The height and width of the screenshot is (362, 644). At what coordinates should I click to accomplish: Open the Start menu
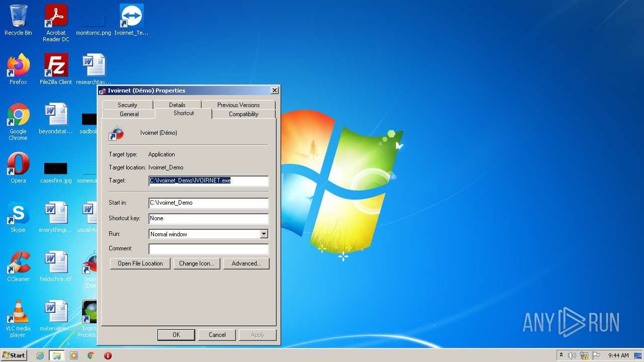coord(14,355)
